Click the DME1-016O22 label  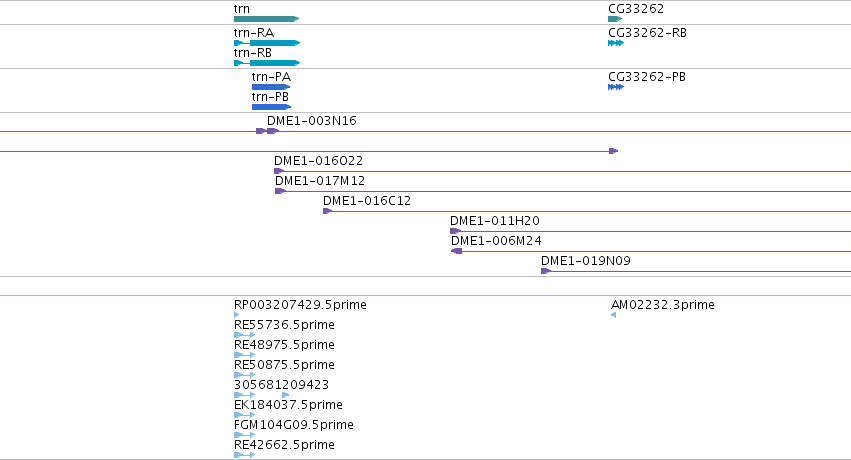(x=319, y=161)
